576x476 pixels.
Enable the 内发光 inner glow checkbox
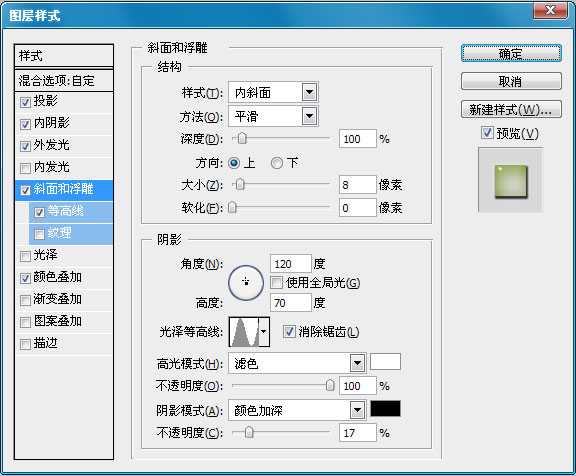tap(25, 168)
